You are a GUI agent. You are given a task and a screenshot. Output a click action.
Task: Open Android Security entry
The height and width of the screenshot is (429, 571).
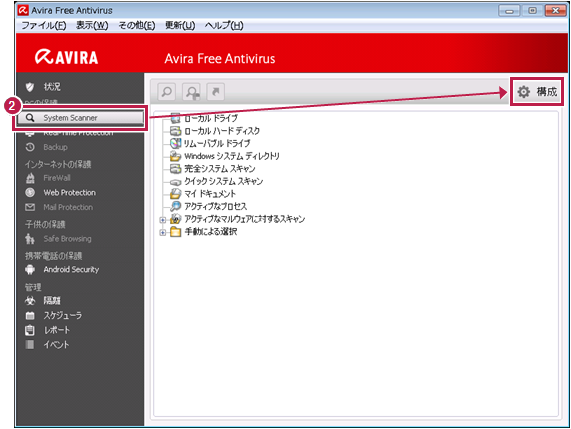(x=71, y=269)
